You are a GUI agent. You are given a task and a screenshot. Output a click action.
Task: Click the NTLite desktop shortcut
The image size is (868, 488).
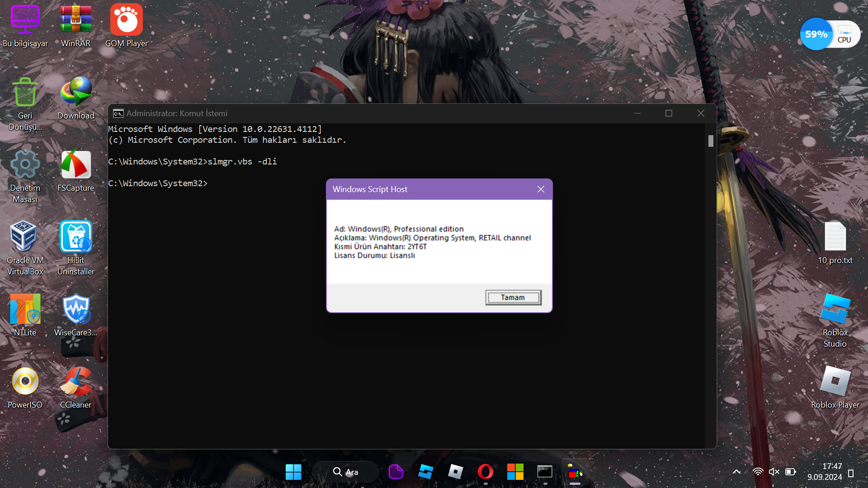coord(25,315)
